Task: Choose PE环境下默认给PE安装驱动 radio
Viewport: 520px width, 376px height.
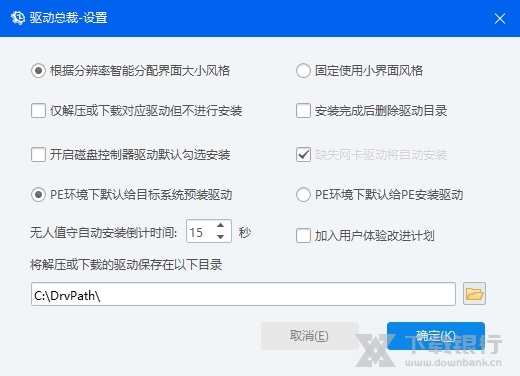Action: 303,195
